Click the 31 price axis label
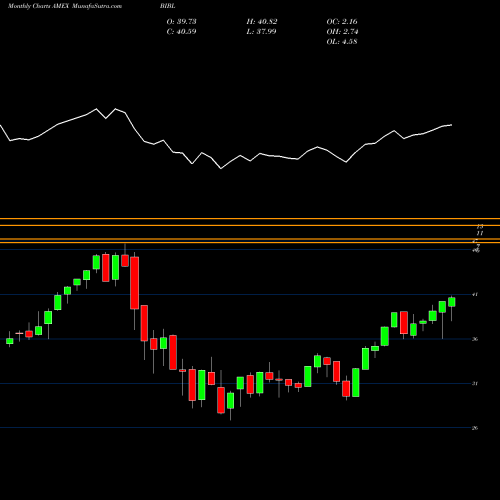Viewport: 500px width, 500px height. click(x=475, y=383)
